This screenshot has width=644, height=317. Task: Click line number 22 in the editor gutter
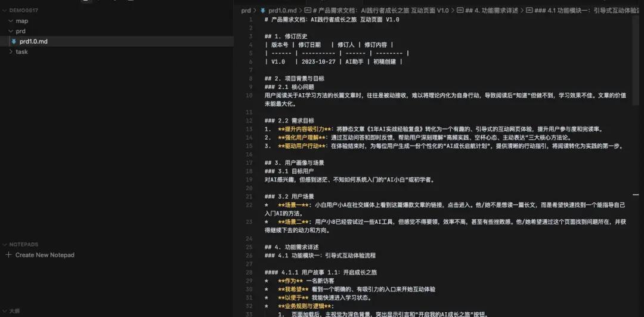249,205
